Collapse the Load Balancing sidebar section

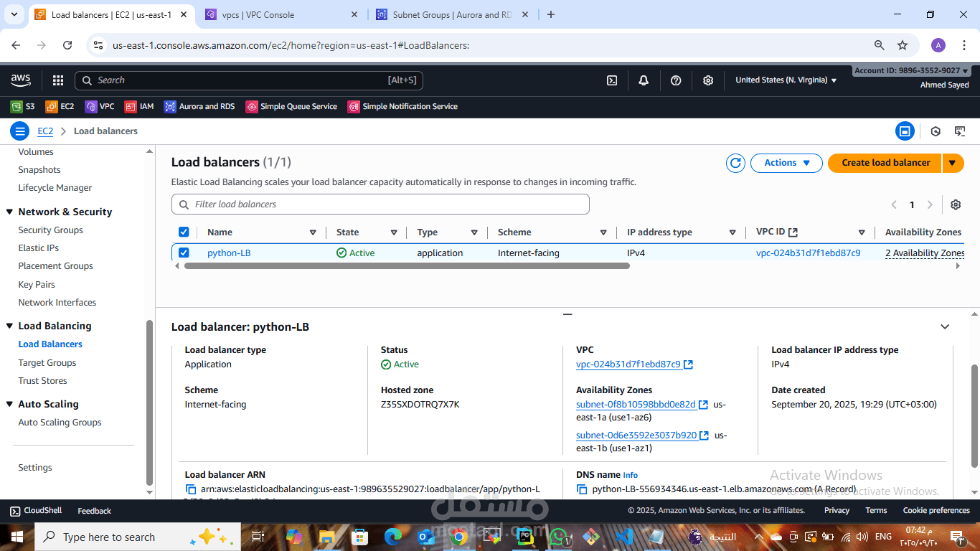click(10, 326)
